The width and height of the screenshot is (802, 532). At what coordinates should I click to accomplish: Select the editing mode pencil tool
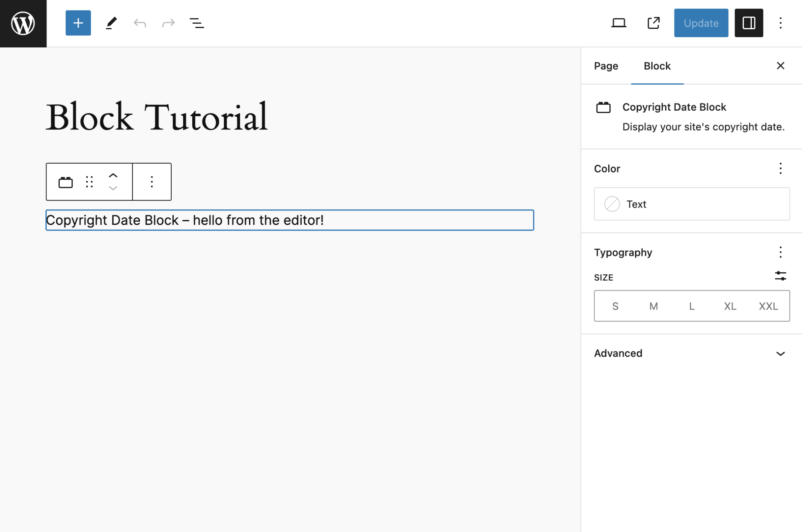click(x=111, y=23)
